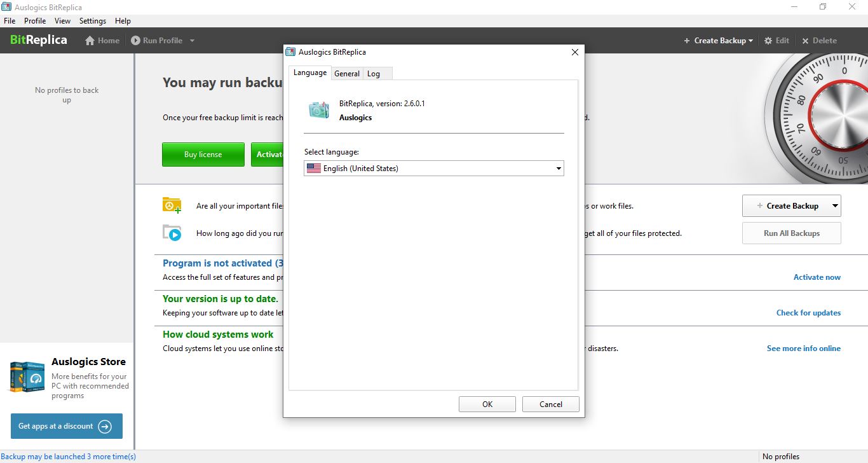The height and width of the screenshot is (463, 868).
Task: Click 'No profiles' status bar text
Action: point(781,457)
